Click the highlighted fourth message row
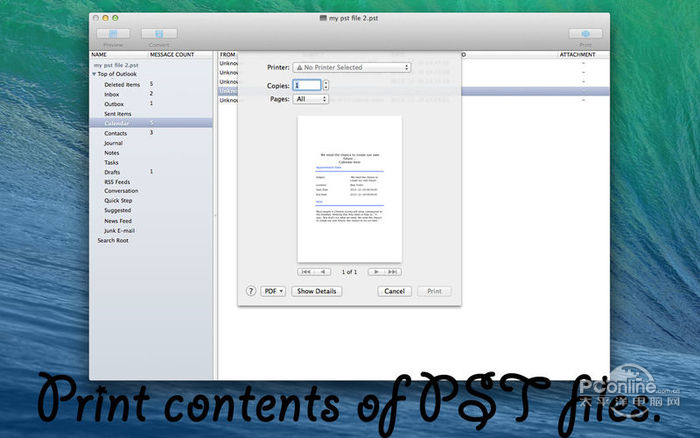Viewport: 700px width, 438px height. (x=413, y=91)
